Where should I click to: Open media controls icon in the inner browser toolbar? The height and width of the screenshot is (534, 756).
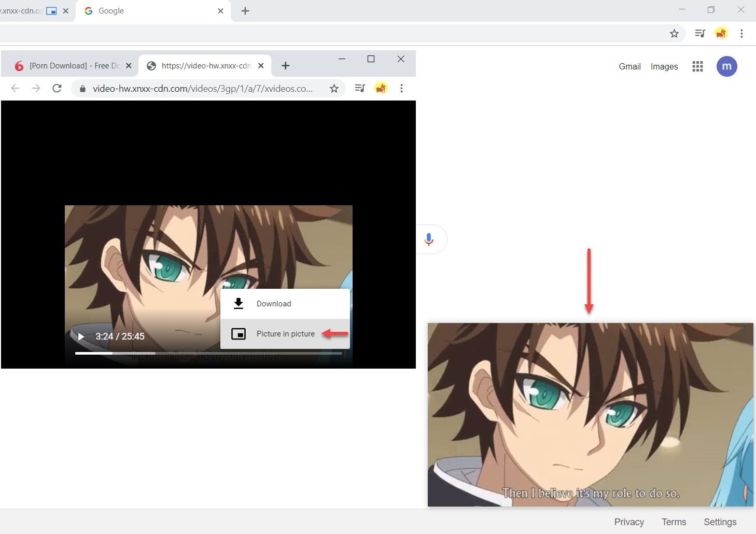click(x=360, y=88)
